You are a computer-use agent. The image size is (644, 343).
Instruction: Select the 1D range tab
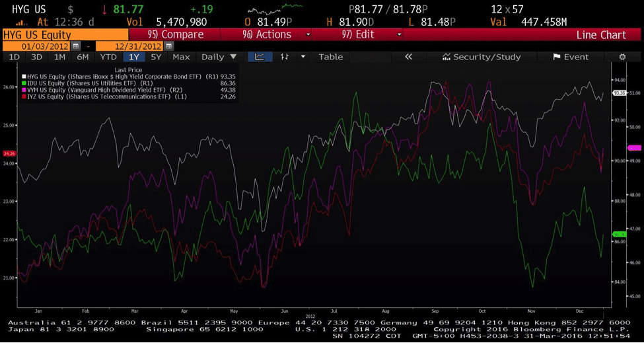pyautogui.click(x=14, y=57)
